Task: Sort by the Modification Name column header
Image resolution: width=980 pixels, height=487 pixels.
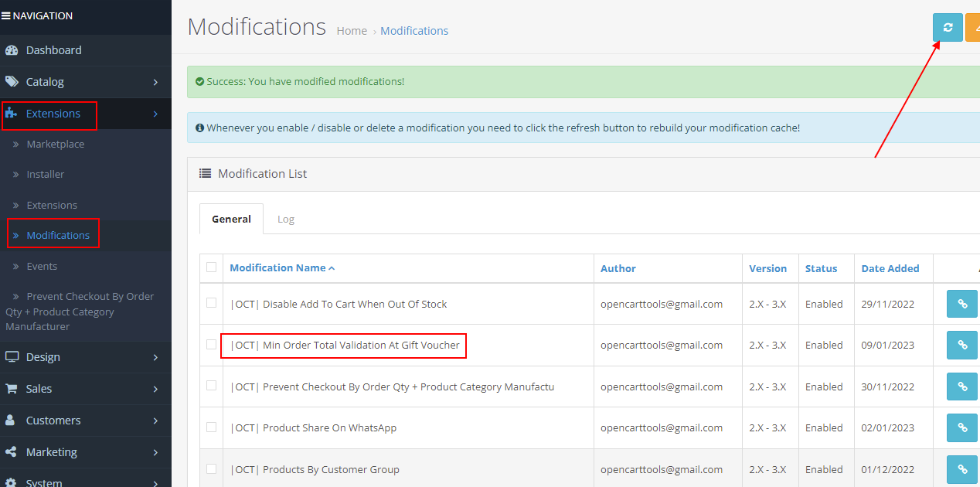Action: coord(278,267)
